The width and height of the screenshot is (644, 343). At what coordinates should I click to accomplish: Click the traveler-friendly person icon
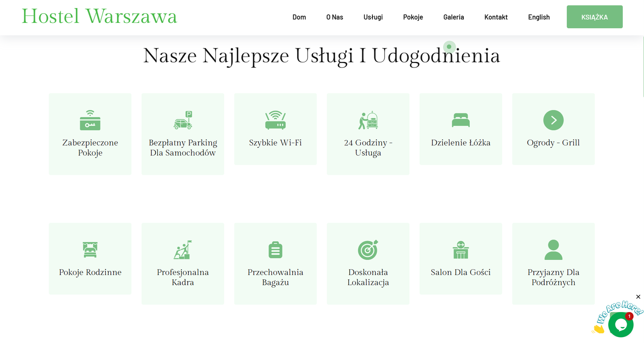(553, 250)
